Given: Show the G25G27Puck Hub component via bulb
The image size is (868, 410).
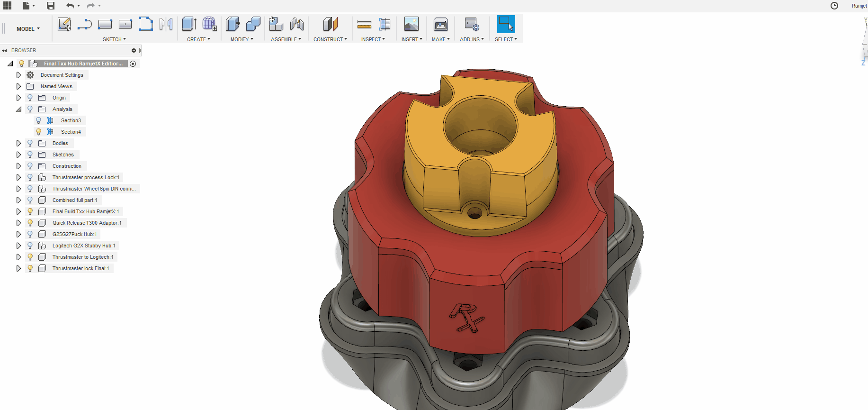Looking at the screenshot, I should pyautogui.click(x=30, y=234).
